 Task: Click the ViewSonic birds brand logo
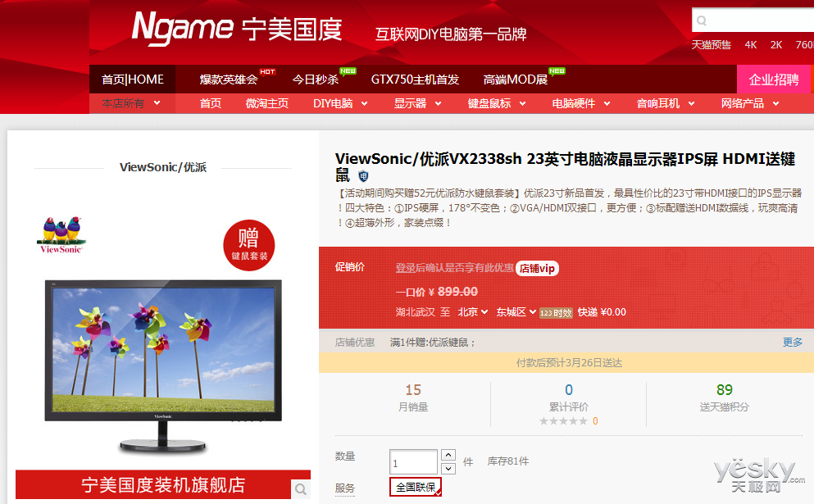click(x=61, y=234)
